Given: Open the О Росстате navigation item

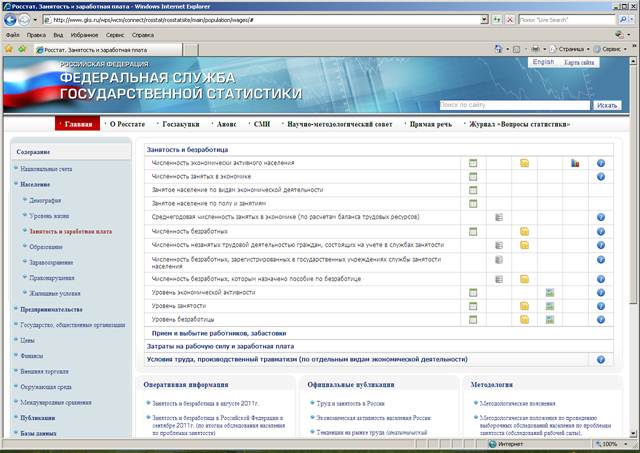Looking at the screenshot, I should tap(127, 124).
